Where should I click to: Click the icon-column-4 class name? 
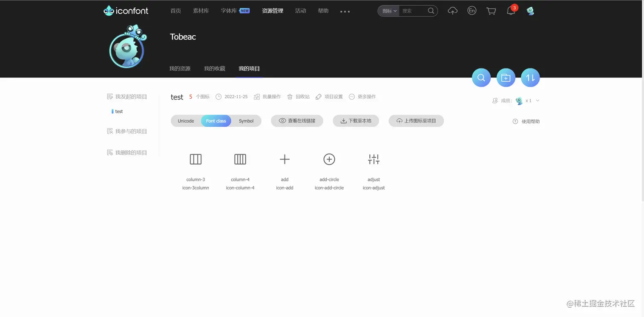[240, 188]
